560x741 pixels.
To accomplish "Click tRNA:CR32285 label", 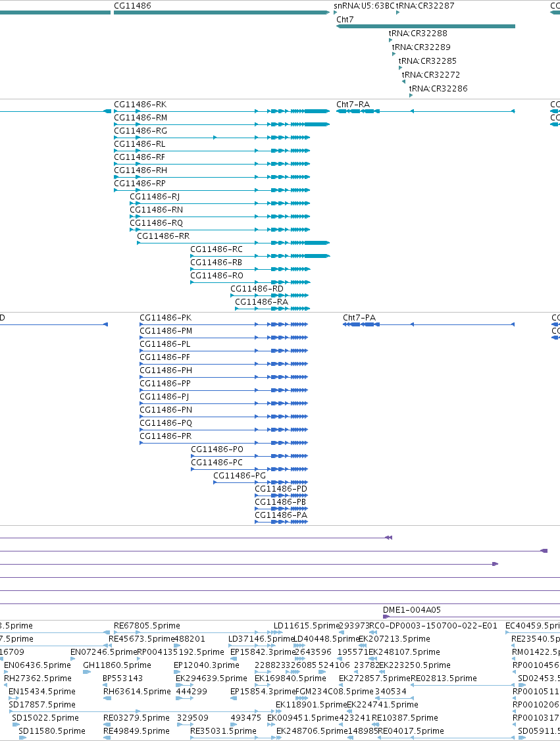I will coord(428,61).
